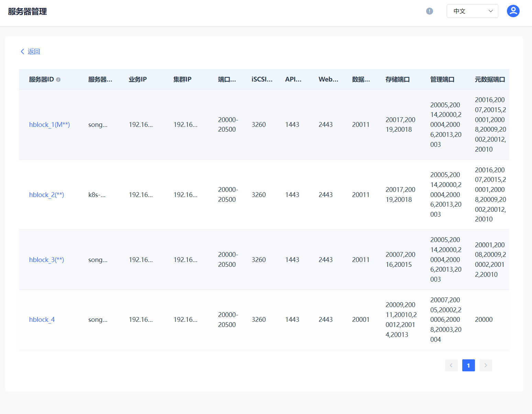Open server hblock_1(M**) link

(x=49, y=125)
